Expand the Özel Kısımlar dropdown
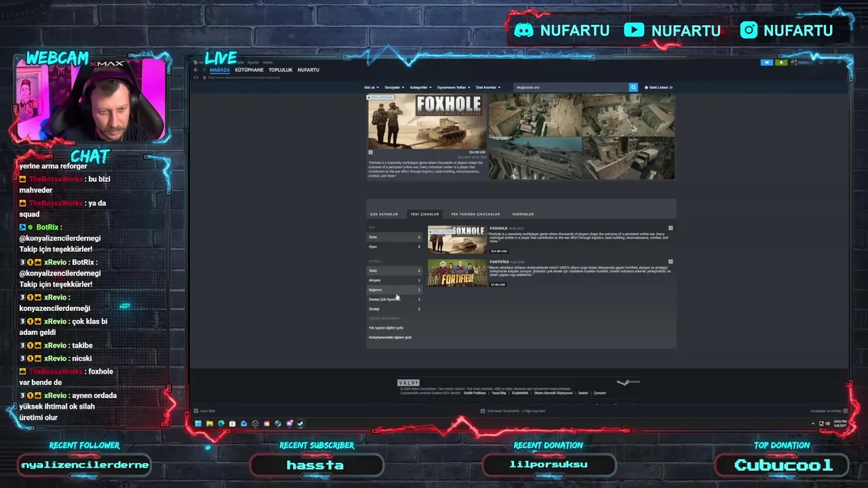The image size is (868, 488). (488, 87)
